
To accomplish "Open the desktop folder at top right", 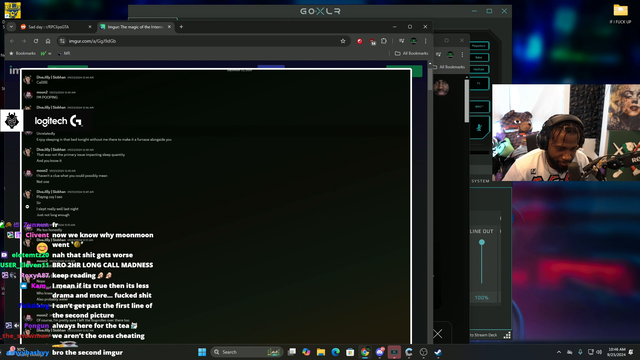I will [x=620, y=14].
